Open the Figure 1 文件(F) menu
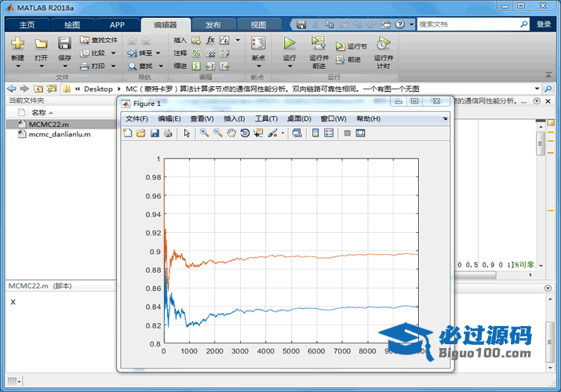This screenshot has height=392, width=561. click(137, 118)
